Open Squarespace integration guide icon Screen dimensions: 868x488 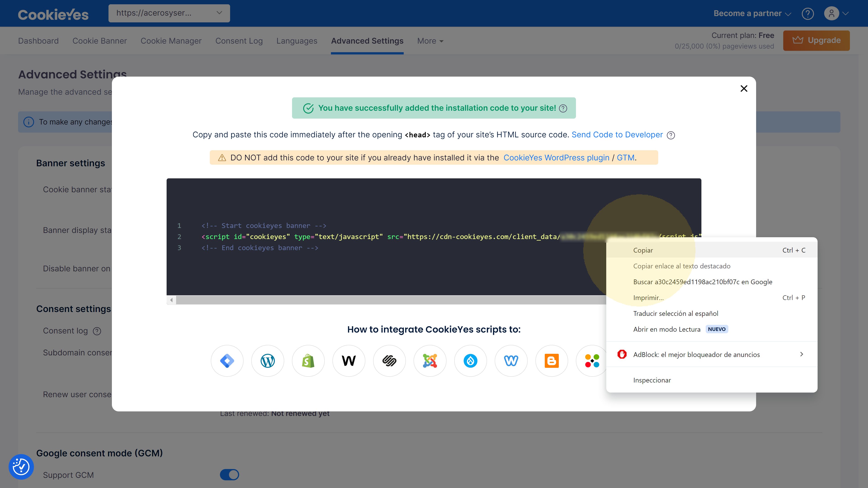tap(389, 361)
